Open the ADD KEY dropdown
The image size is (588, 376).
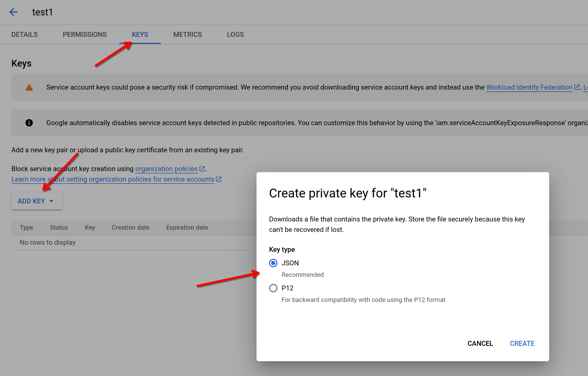pos(36,201)
